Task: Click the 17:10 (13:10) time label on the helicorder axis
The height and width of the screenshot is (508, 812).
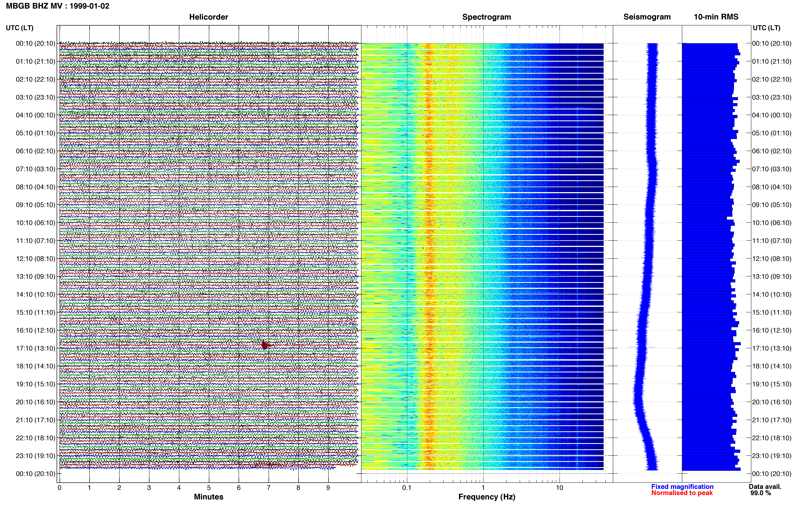Action: (36, 348)
